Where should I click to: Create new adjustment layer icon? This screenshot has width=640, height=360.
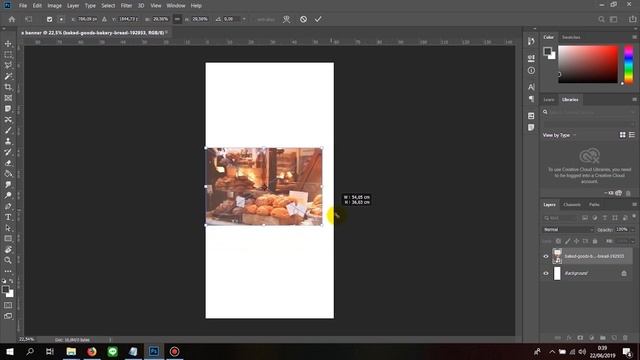[591, 338]
